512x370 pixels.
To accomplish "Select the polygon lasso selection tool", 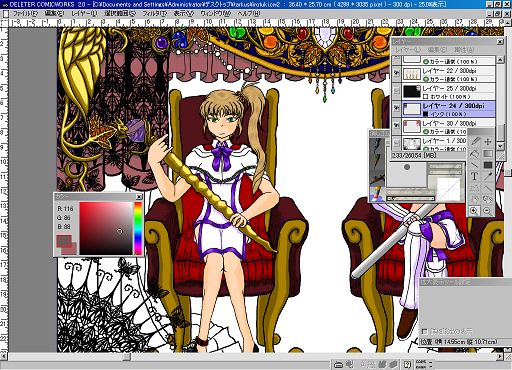I will pyautogui.click(x=475, y=188).
